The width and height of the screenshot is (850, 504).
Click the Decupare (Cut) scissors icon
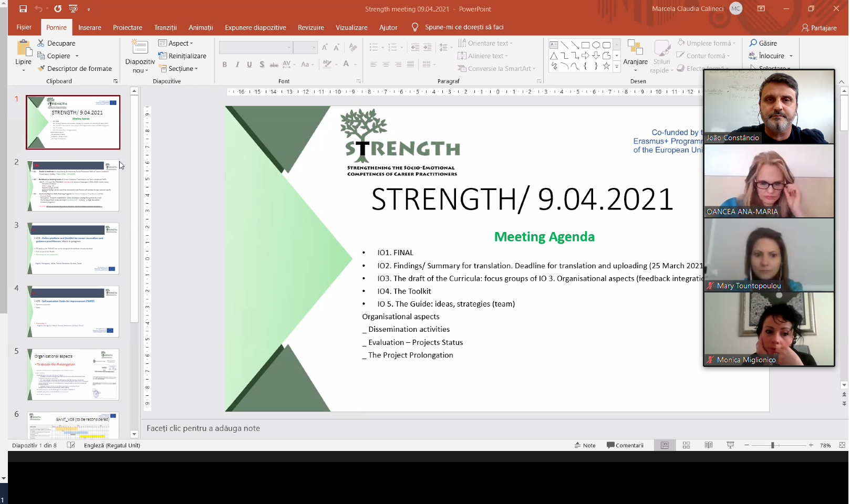pos(41,43)
